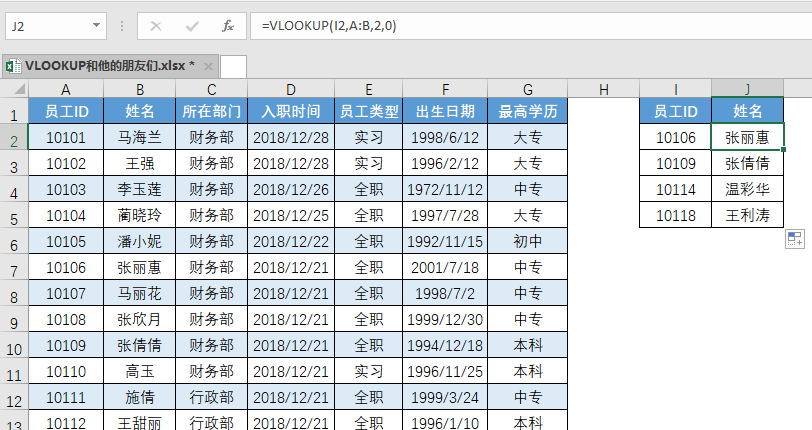Select column G header
The image size is (812, 430).
(x=528, y=89)
